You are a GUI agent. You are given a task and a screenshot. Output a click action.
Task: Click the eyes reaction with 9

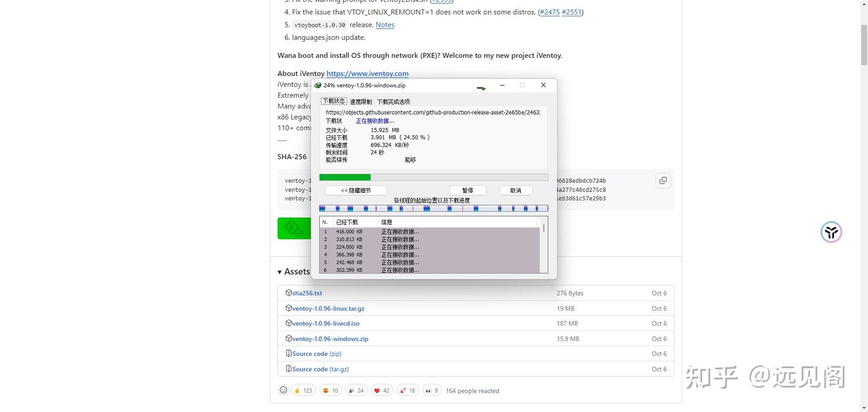[x=432, y=390]
